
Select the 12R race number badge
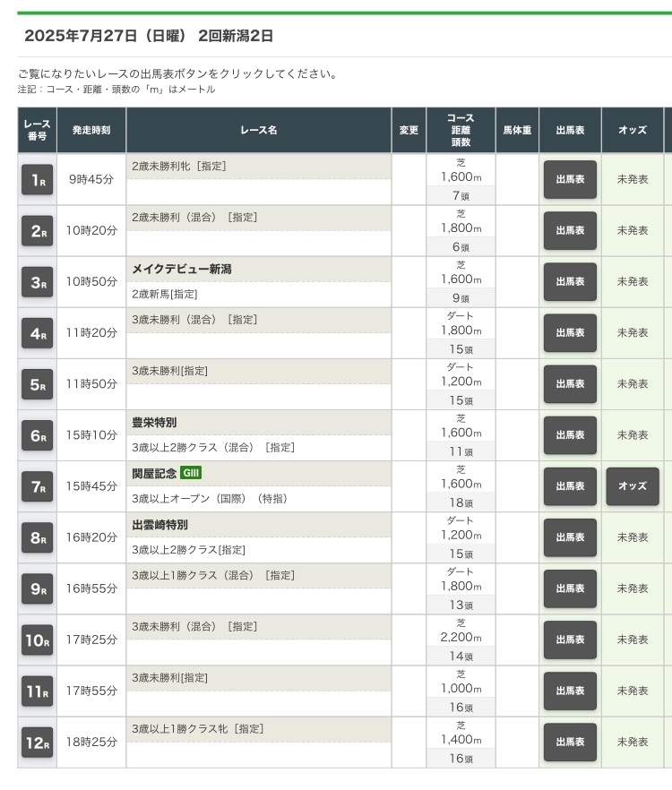click(38, 743)
